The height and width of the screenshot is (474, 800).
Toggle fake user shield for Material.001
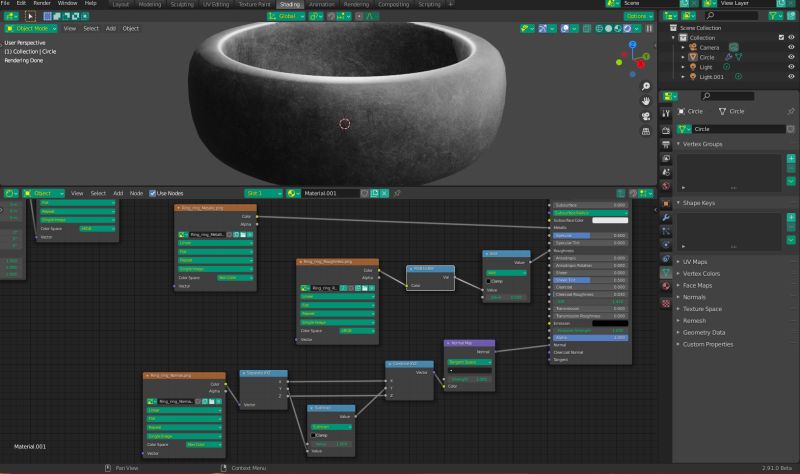(x=364, y=193)
